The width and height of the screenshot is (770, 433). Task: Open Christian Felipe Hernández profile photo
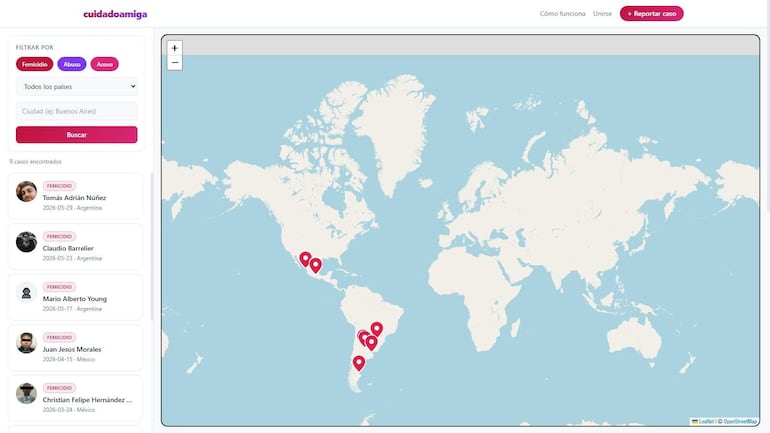coord(27,394)
